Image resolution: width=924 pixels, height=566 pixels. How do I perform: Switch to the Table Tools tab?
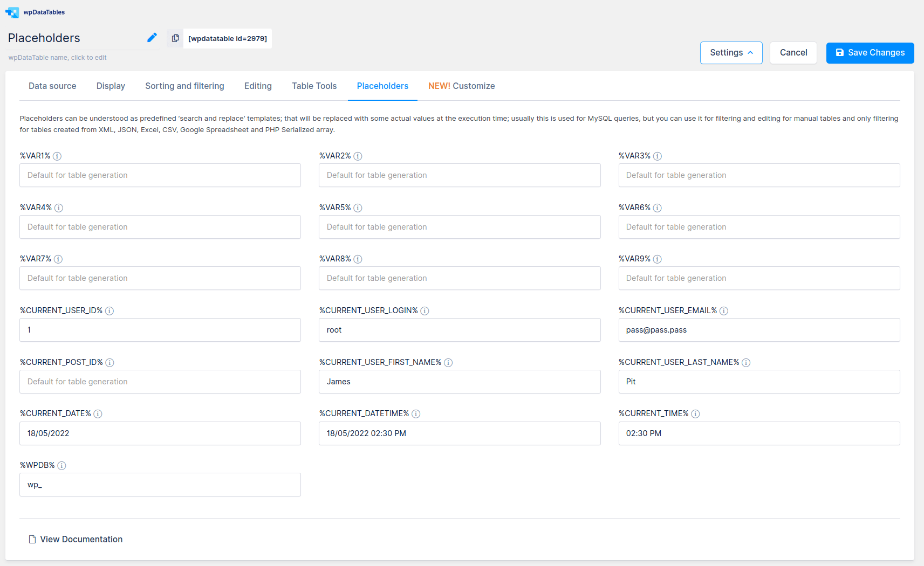pos(313,86)
